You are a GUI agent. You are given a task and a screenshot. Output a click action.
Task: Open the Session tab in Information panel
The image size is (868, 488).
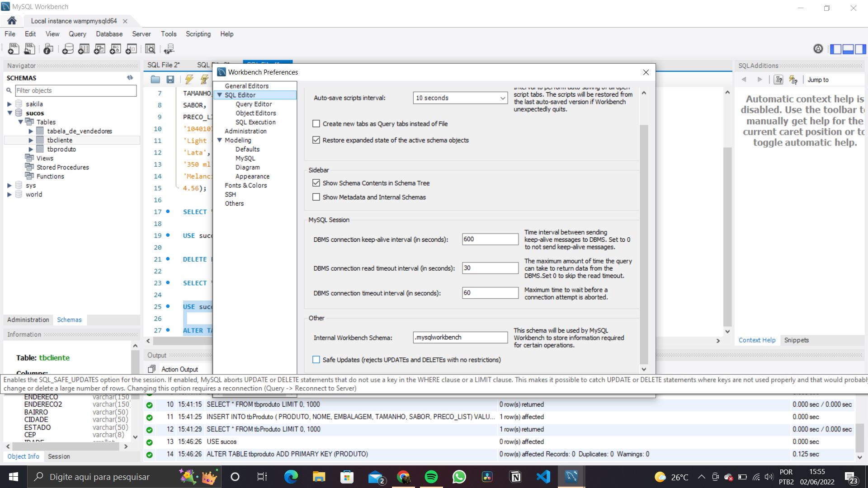(x=59, y=456)
